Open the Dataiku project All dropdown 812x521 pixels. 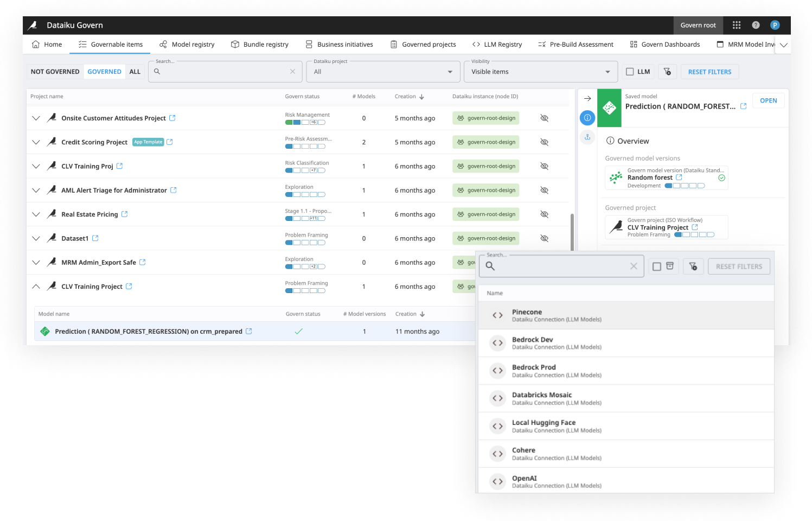(x=383, y=71)
